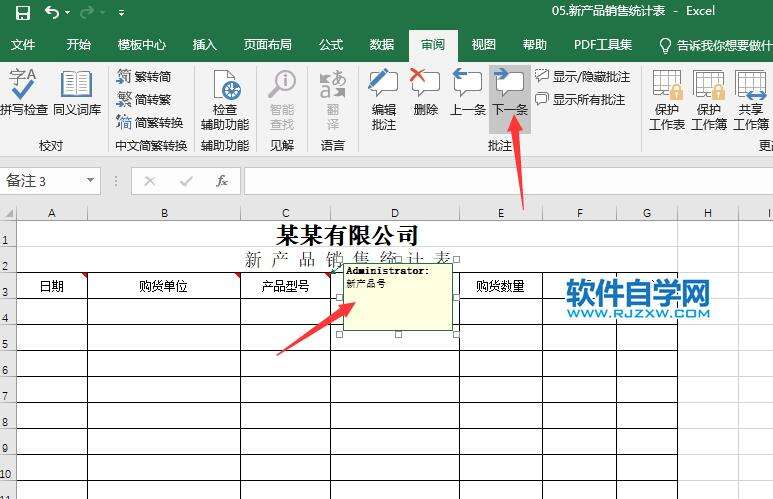Viewport: 773px width, 499px height.
Task: Select column A header
Action: pyautogui.click(x=52, y=213)
